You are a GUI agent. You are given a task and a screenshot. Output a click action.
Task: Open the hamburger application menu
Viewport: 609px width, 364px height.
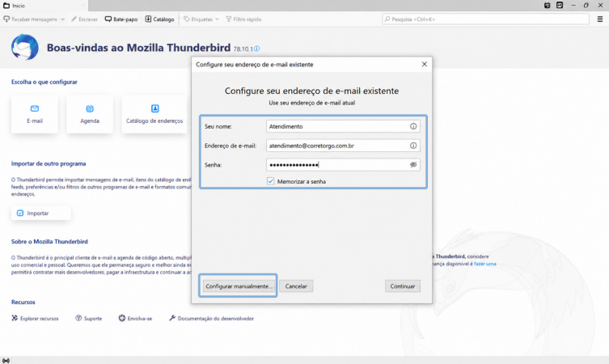click(599, 19)
